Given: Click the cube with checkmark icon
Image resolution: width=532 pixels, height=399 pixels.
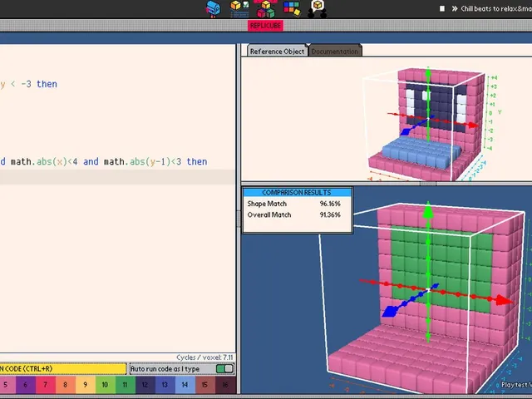Looking at the screenshot, I should [239, 8].
